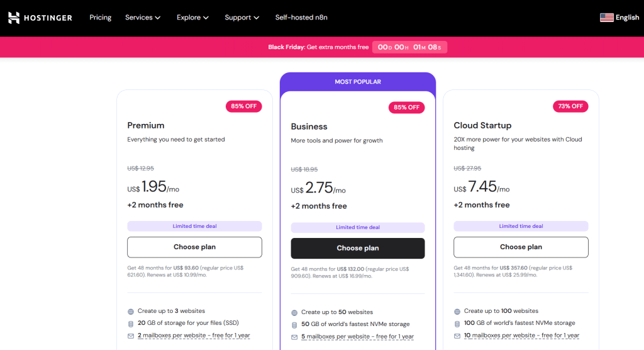Click globe icon beside Create up to 100 websites
This screenshot has width=644, height=350.
click(457, 312)
